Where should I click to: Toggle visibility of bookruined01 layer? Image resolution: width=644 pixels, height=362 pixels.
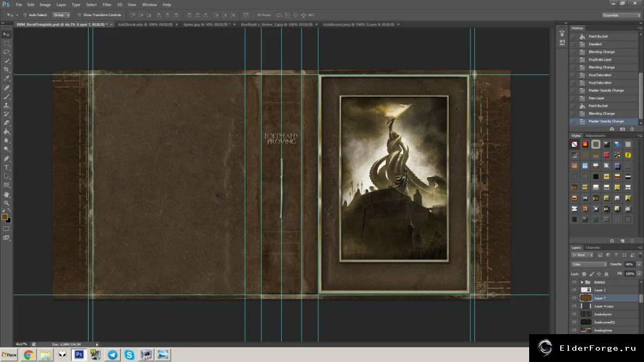tap(574, 322)
